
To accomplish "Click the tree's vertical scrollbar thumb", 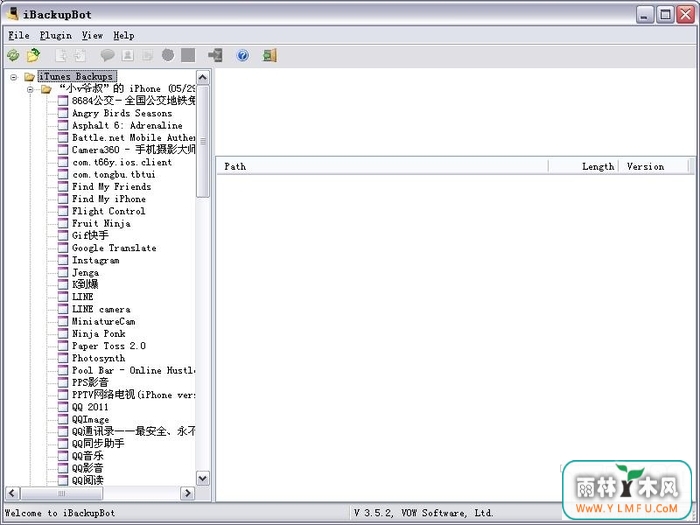I will pyautogui.click(x=203, y=141).
